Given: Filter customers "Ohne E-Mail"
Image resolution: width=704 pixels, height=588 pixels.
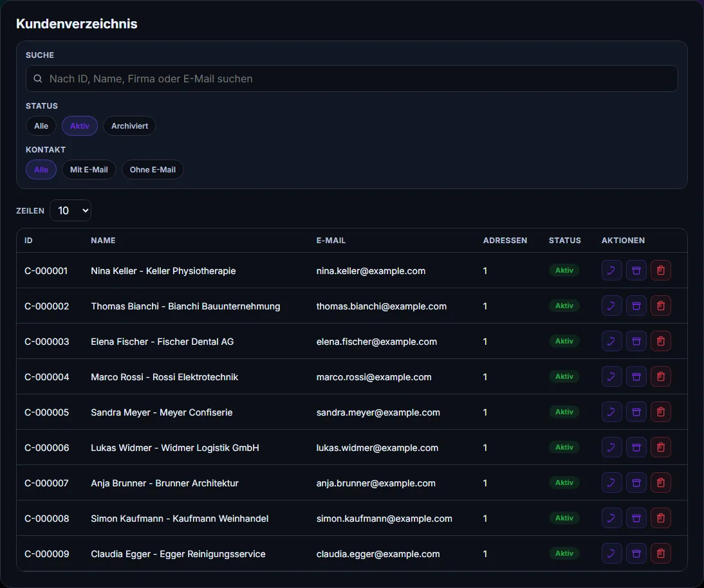Looking at the screenshot, I should 153,170.
